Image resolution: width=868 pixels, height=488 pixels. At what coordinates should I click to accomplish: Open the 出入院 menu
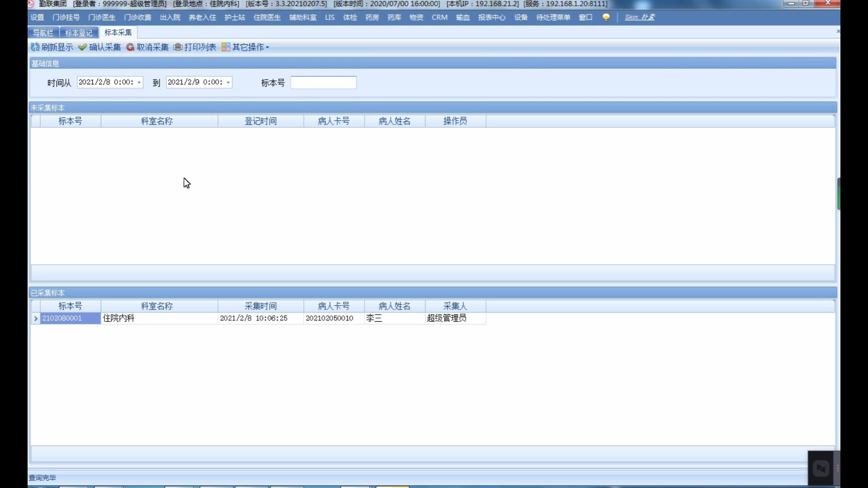[x=170, y=17]
